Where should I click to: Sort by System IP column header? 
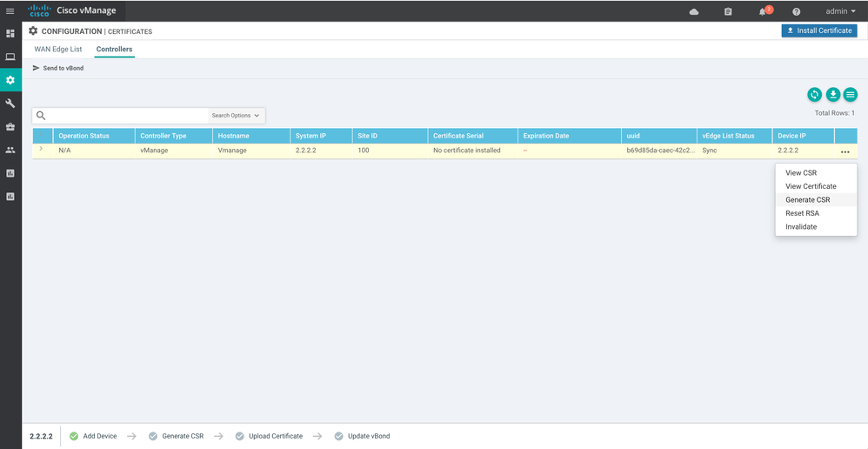321,136
